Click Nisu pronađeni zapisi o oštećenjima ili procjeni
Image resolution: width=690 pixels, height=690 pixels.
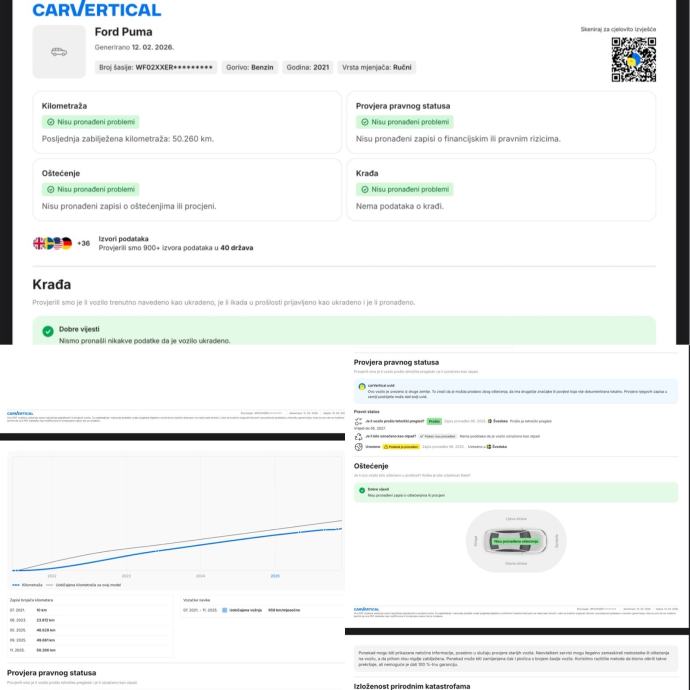click(x=129, y=206)
